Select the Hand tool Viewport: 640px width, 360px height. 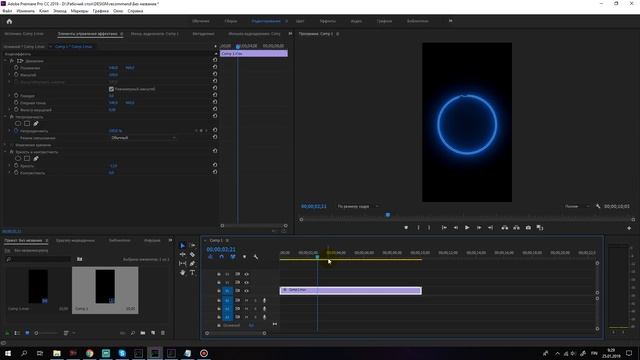pos(182,272)
